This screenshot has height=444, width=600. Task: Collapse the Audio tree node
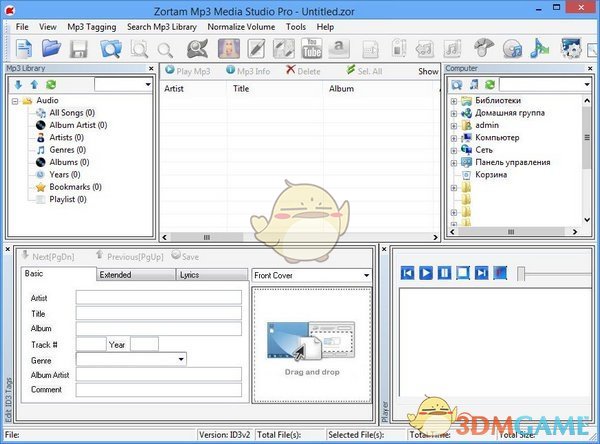click(x=15, y=101)
